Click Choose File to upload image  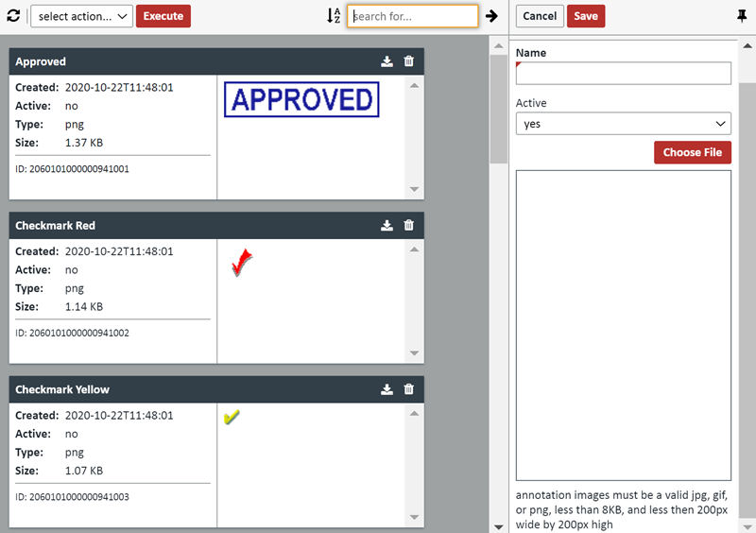pos(692,153)
